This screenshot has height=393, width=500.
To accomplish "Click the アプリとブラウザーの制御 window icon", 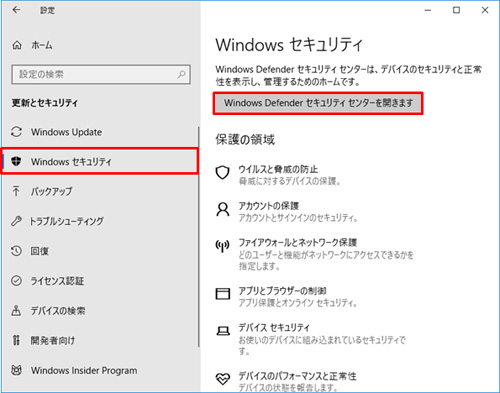I will (223, 294).
